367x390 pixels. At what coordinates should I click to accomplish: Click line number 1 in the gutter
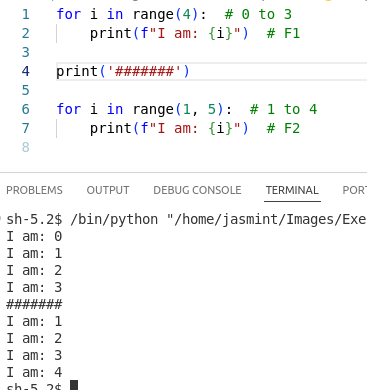[26, 14]
